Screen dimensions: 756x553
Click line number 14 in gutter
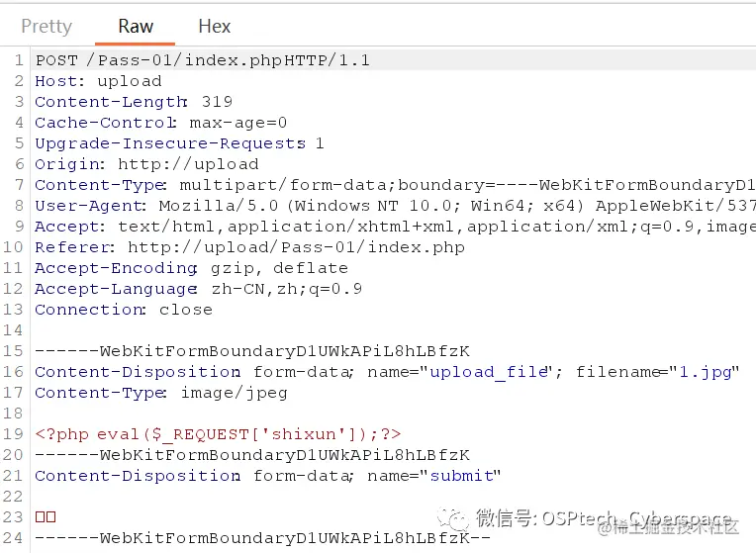pyautogui.click(x=13, y=329)
